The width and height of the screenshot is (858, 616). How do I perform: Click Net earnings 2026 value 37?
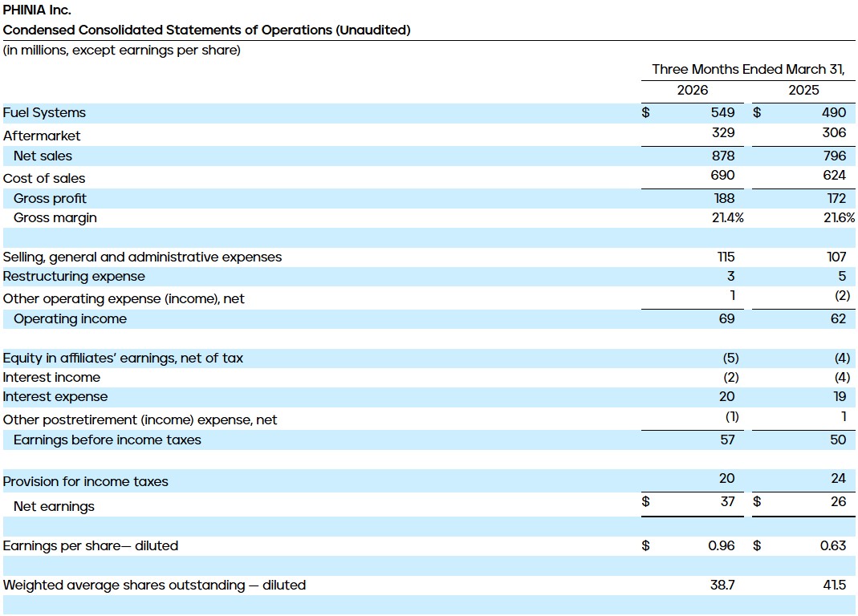[727, 501]
